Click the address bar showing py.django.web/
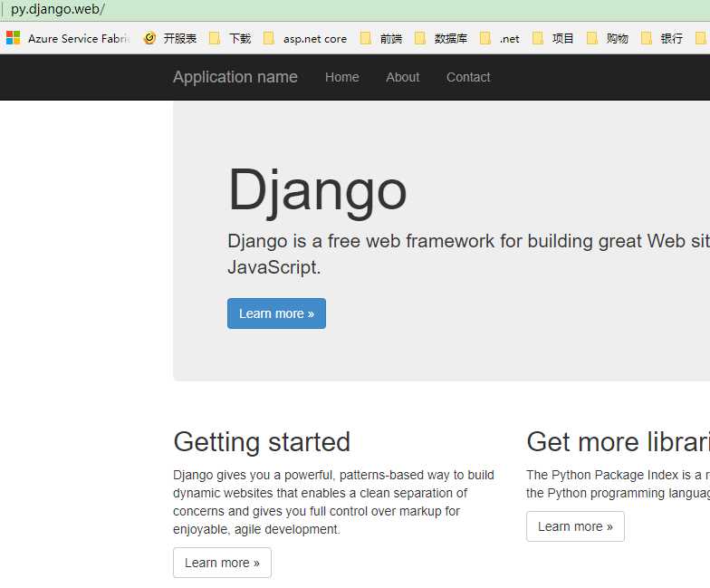710x588 pixels. pyautogui.click(x=355, y=9)
